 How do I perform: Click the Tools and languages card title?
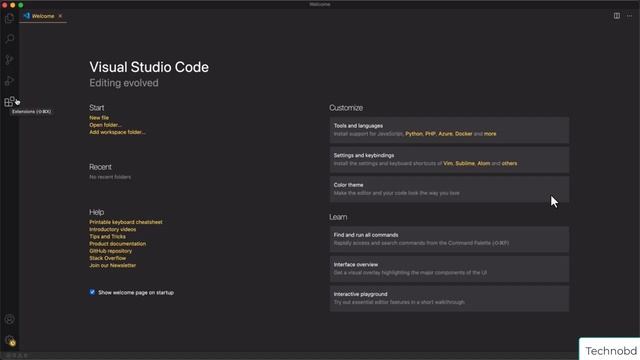point(358,126)
